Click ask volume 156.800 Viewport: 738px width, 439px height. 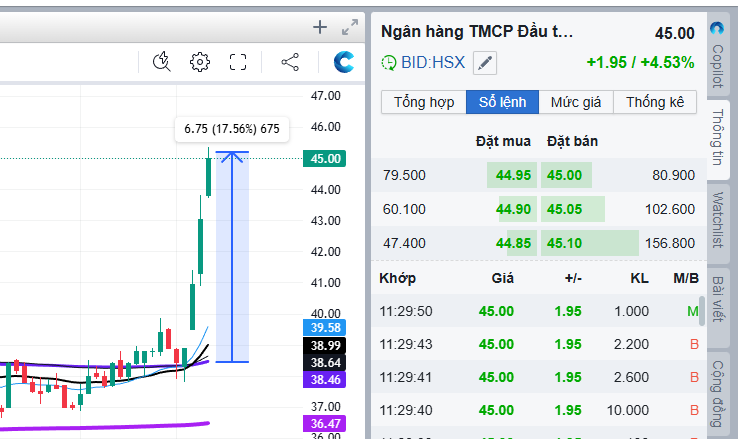(x=670, y=243)
